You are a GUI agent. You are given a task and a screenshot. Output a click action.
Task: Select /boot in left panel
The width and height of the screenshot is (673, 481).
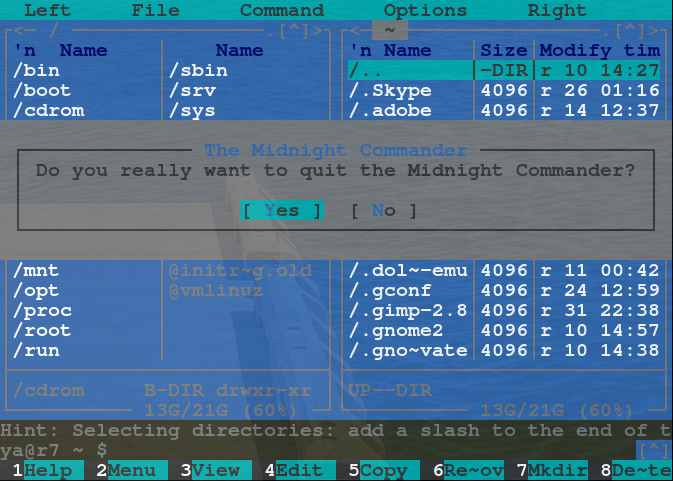point(42,90)
